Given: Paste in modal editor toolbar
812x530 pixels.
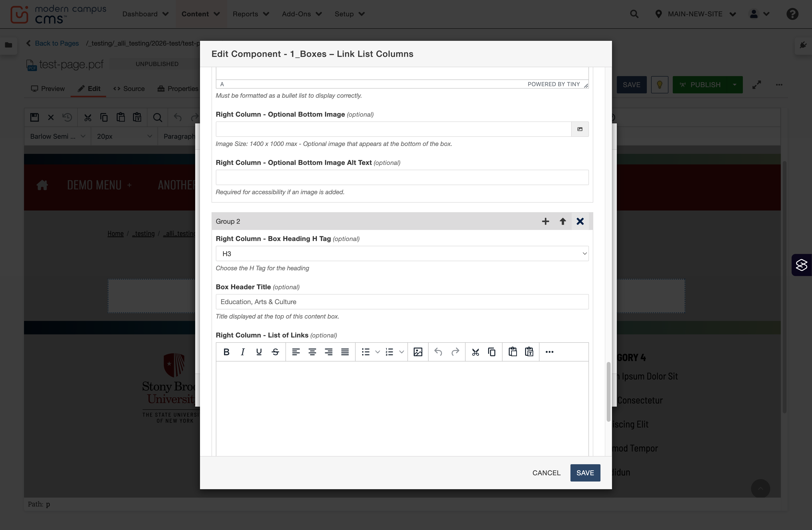Looking at the screenshot, I should (x=512, y=352).
